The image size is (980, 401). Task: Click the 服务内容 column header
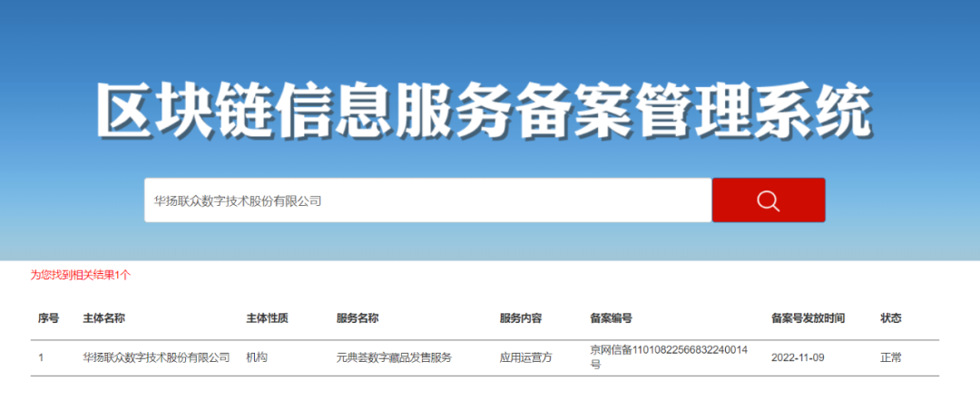pyautogui.click(x=521, y=318)
